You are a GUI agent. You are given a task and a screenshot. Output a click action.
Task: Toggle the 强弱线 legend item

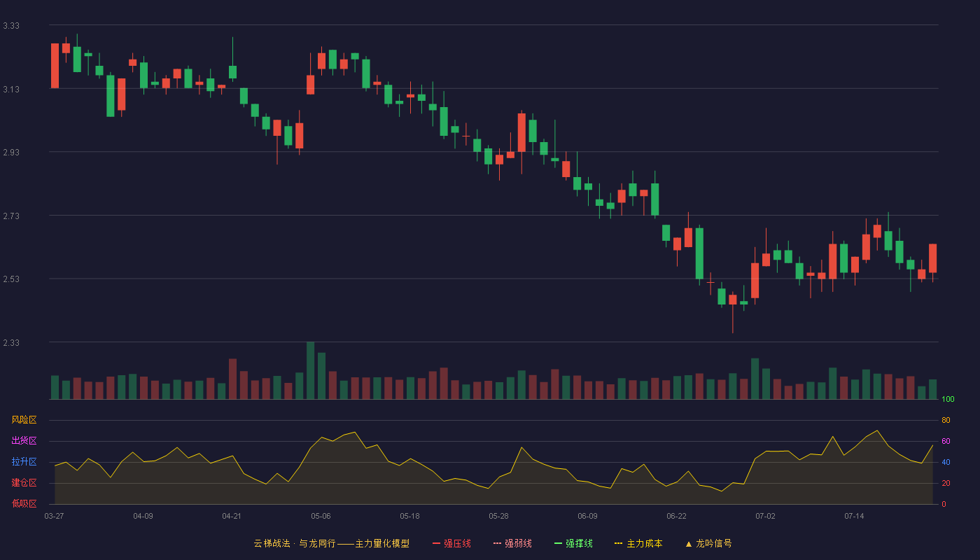[512, 543]
